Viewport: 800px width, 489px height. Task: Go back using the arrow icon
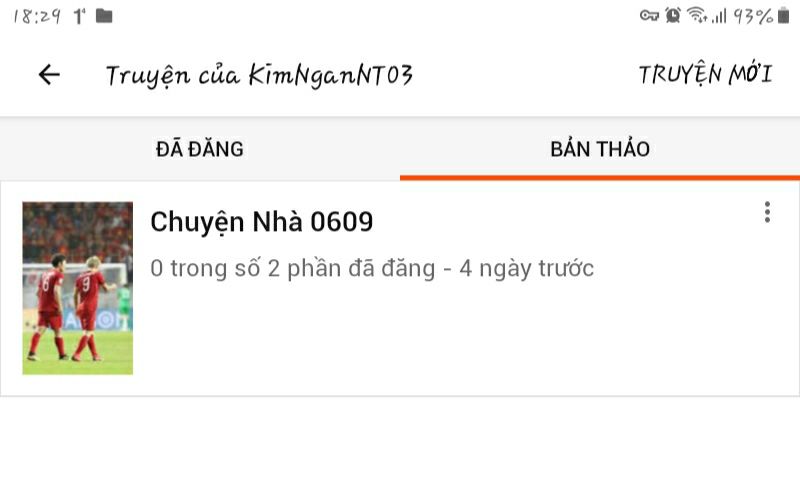click(49, 75)
